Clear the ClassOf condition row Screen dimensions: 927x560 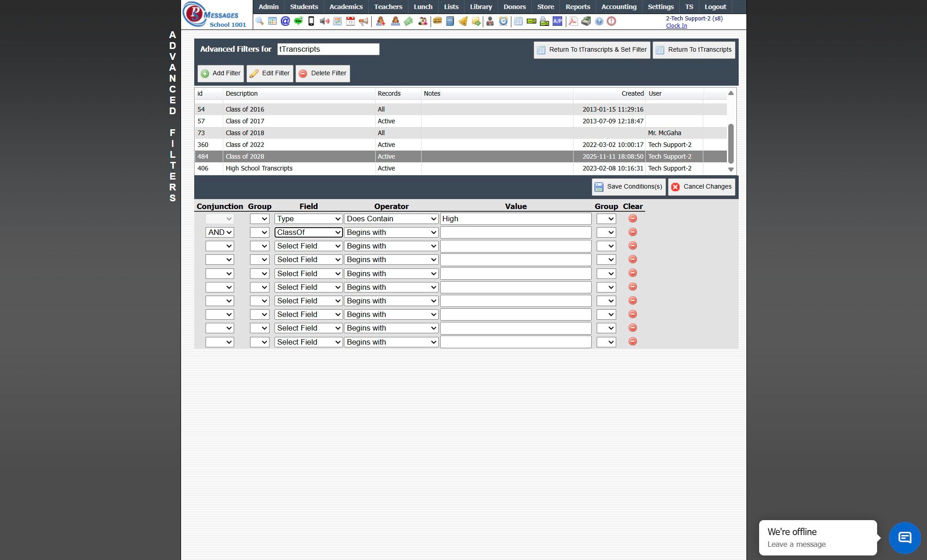pyautogui.click(x=633, y=232)
